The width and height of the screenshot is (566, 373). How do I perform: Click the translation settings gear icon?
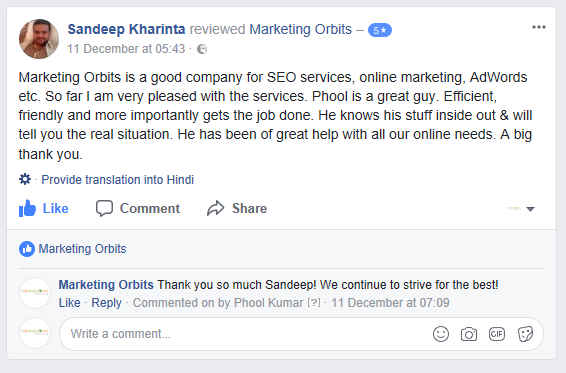coord(25,179)
